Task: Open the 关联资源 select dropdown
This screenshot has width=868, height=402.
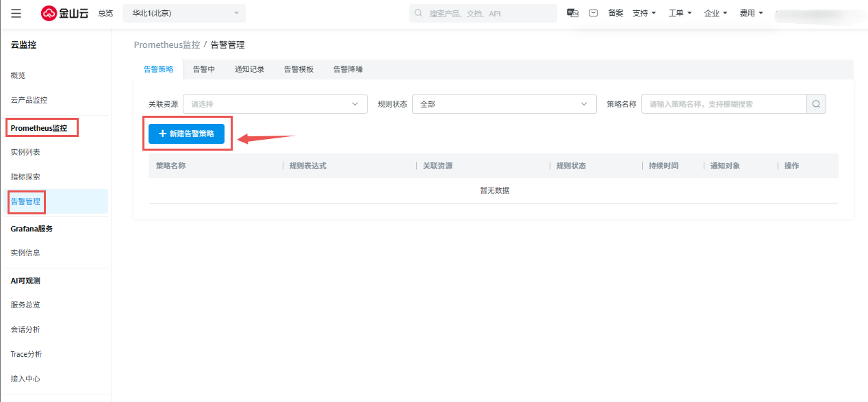Action: click(275, 104)
